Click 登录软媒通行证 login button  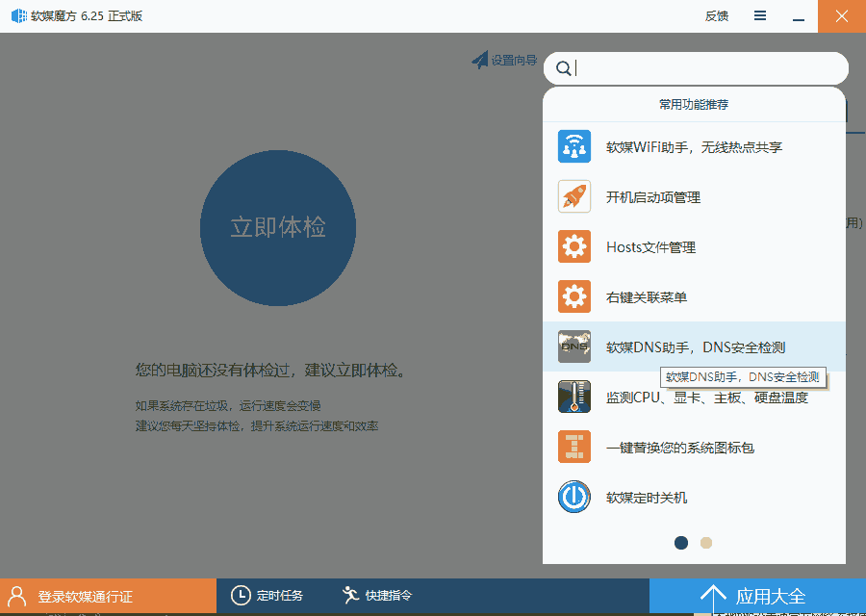click(108, 597)
